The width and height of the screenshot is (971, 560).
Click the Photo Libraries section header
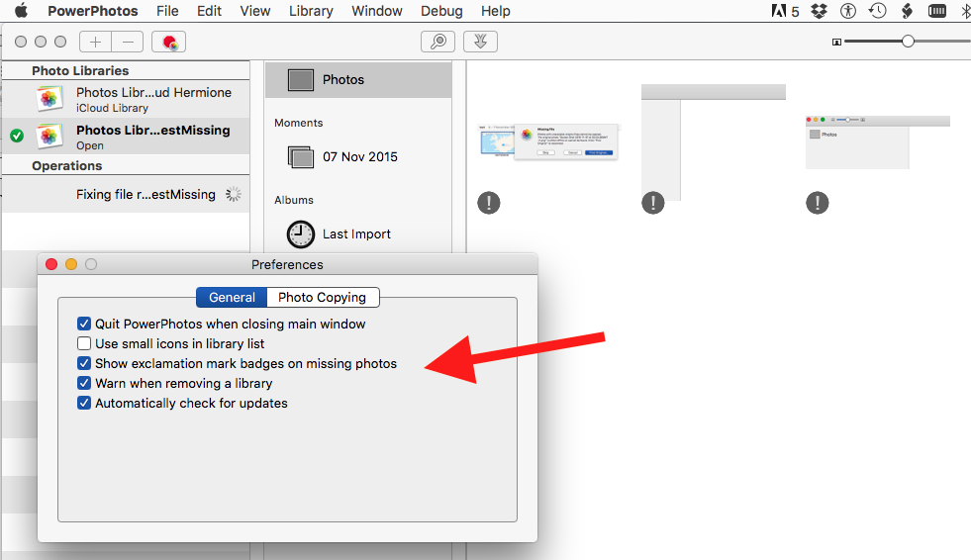(x=80, y=70)
